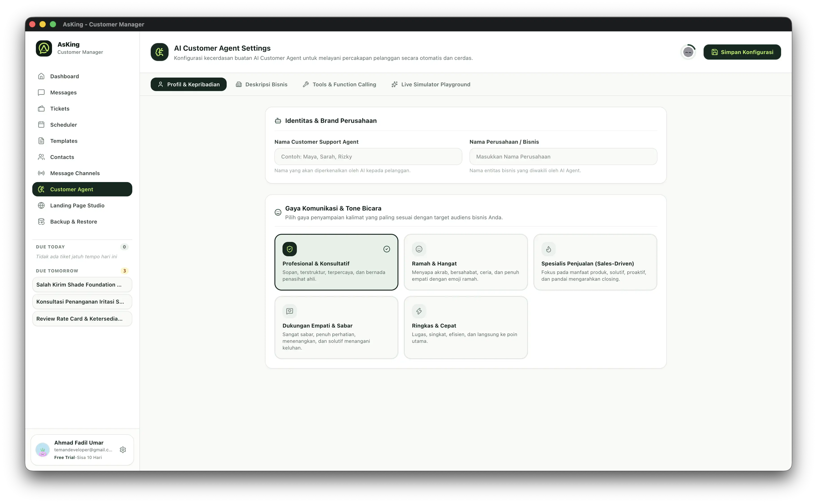Image resolution: width=817 pixels, height=504 pixels.
Task: Click the checkmark circle on Profesional card
Action: pyautogui.click(x=387, y=249)
